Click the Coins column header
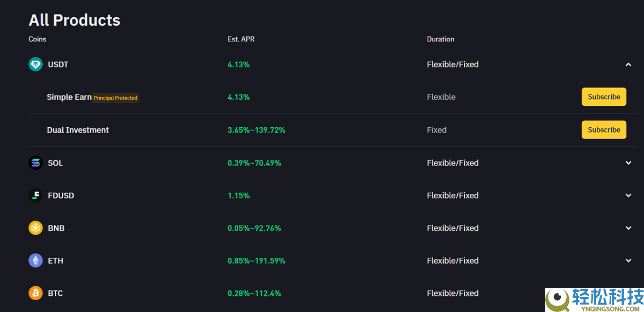The image size is (644, 312). (x=38, y=39)
